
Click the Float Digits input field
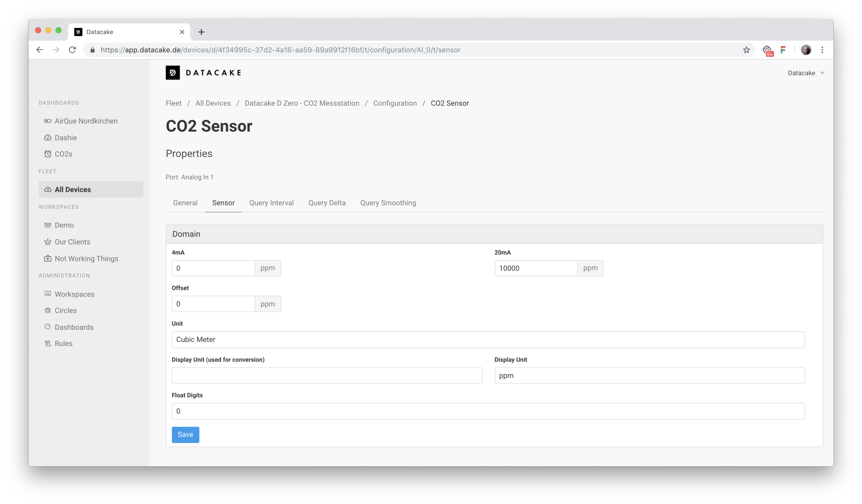(488, 411)
